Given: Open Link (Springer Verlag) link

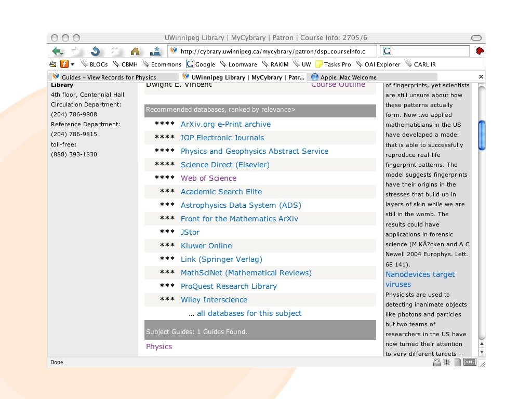Looking at the screenshot, I should click(x=221, y=259).
